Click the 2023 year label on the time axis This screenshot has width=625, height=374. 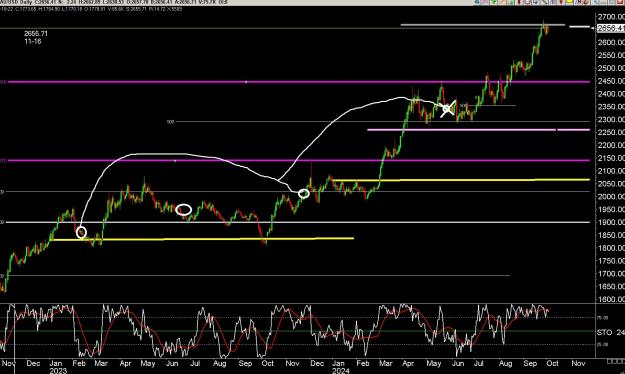(58, 370)
